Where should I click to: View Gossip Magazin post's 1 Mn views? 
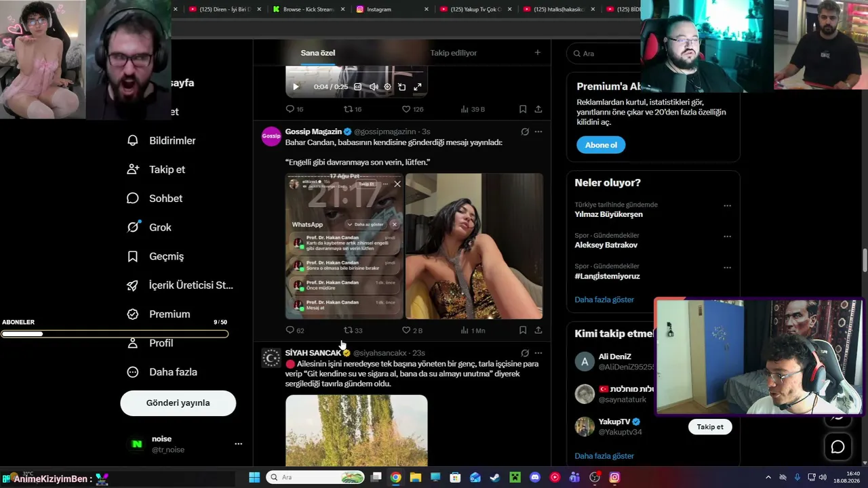point(473,330)
